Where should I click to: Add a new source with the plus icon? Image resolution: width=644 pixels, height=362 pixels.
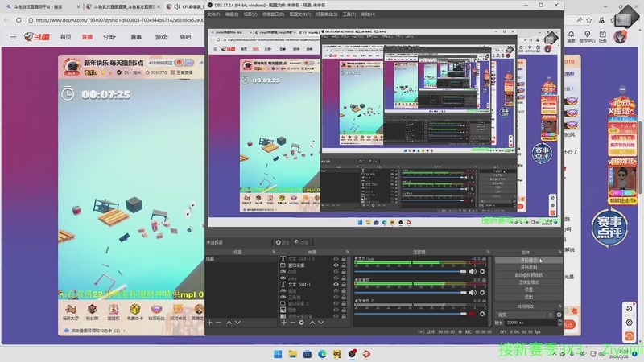pyautogui.click(x=284, y=323)
